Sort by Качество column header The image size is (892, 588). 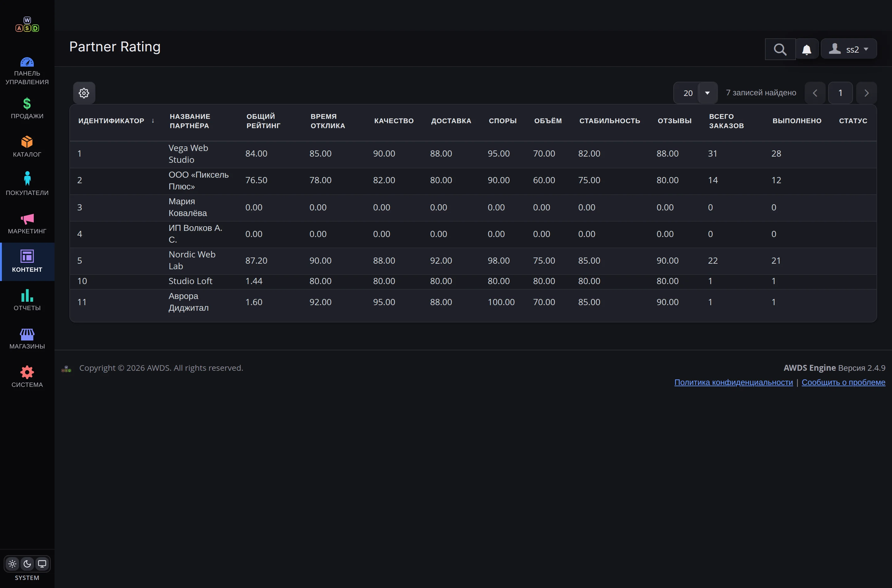click(394, 121)
